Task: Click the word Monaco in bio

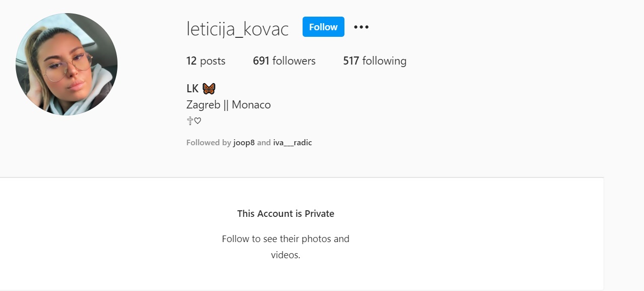Action: [251, 105]
